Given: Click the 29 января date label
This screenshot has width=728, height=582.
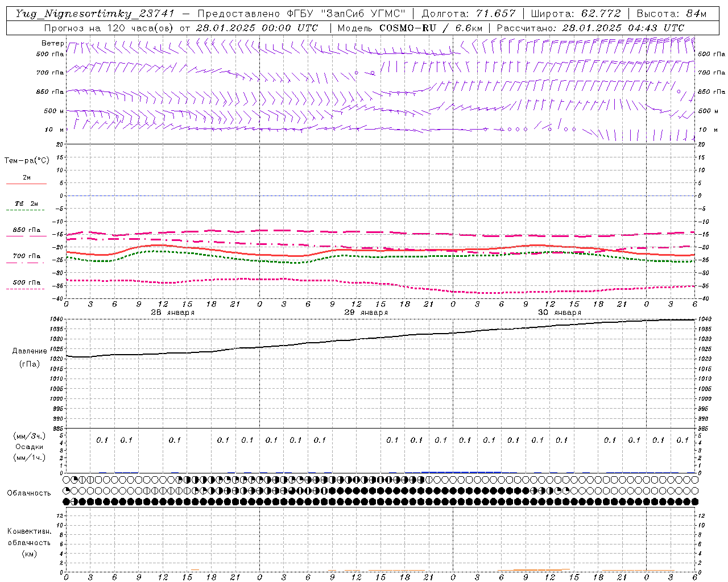Looking at the screenshot, I should tap(366, 313).
